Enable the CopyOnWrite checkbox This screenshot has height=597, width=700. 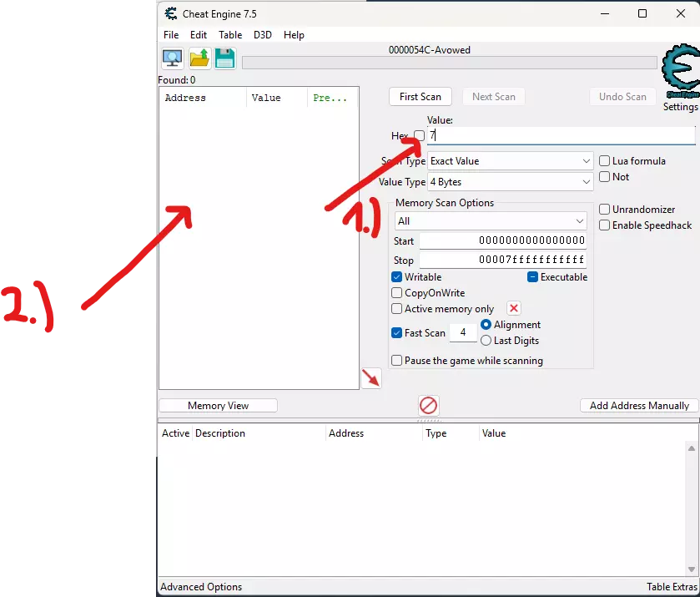pyautogui.click(x=397, y=293)
